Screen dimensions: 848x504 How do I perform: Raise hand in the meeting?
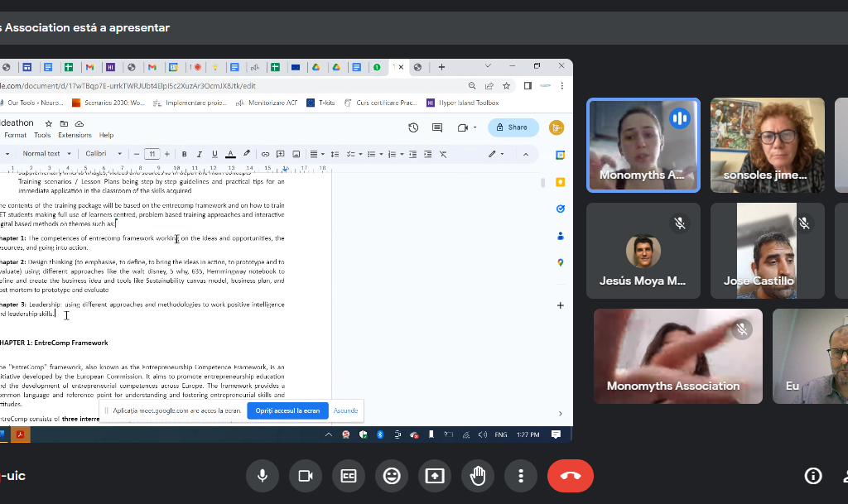point(478,476)
